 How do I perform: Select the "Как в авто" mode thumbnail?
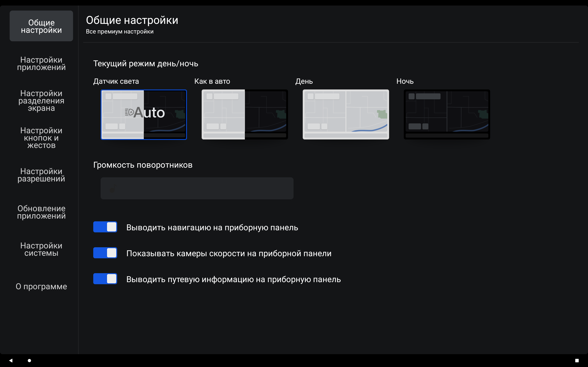244,114
